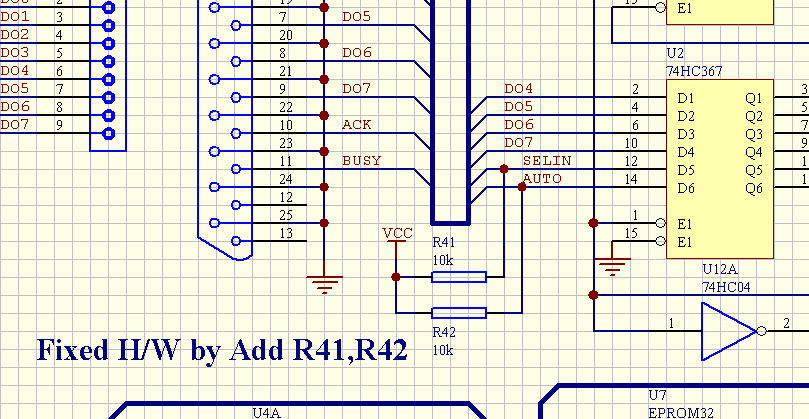This screenshot has width=809, height=419.
Task: Select ground symbol left of U2 enable pins
Action: 612,266
